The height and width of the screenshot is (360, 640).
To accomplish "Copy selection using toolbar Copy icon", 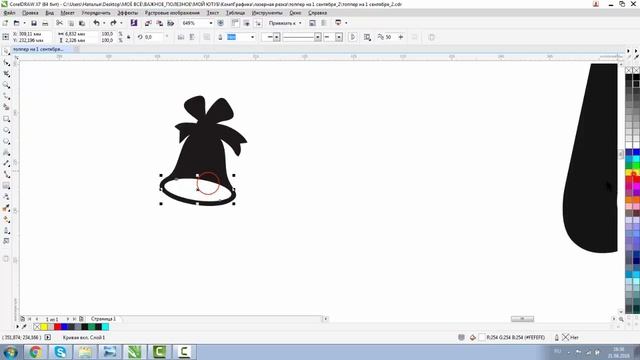I will point(71,23).
